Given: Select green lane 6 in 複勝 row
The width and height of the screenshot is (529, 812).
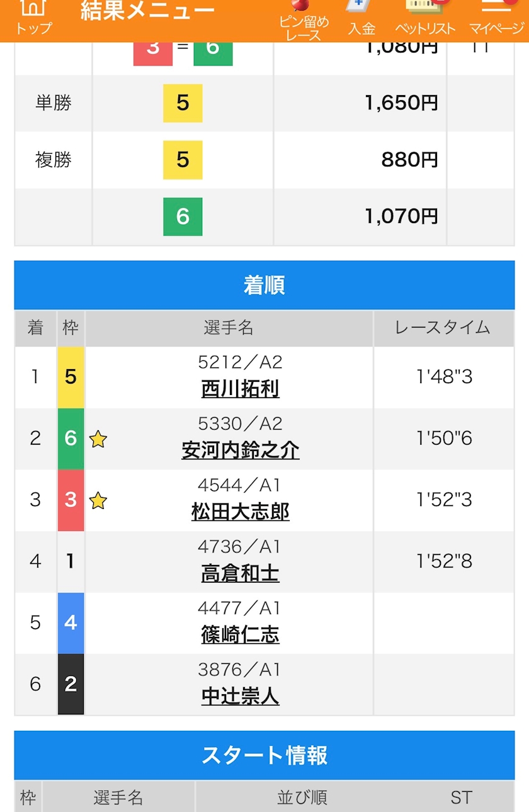Looking at the screenshot, I should (x=183, y=217).
